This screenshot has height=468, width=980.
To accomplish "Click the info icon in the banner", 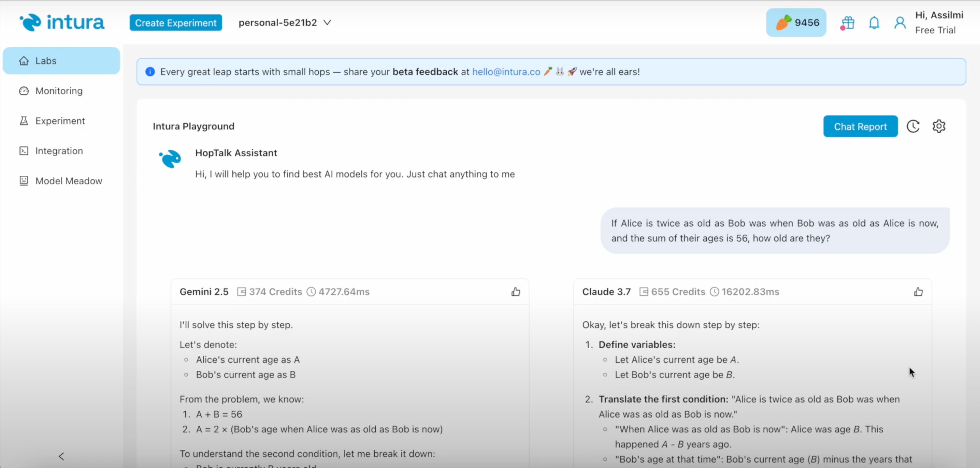I will pyautogui.click(x=150, y=72).
